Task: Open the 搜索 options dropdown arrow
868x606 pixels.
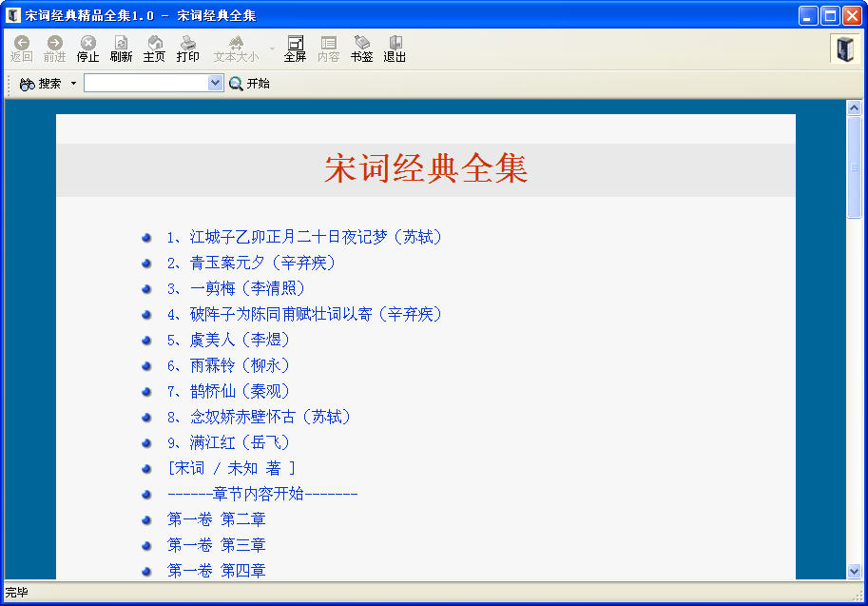Action: pyautogui.click(x=73, y=83)
